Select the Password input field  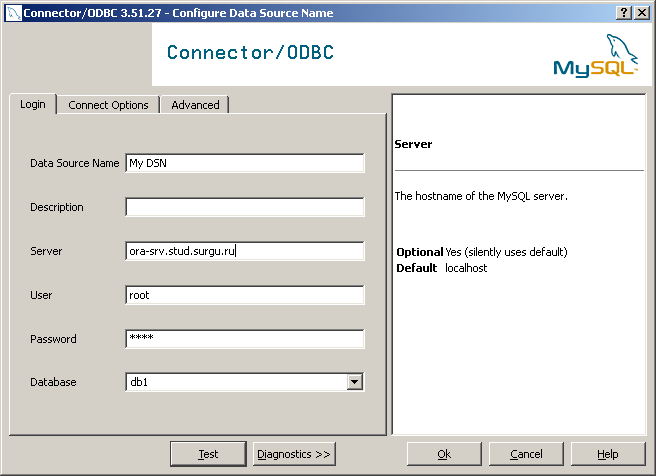(x=245, y=339)
